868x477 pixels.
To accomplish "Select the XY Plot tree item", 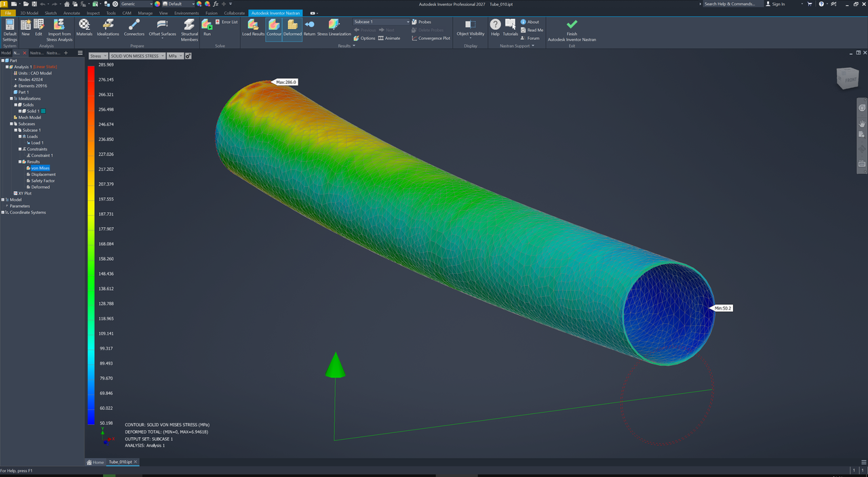I will coord(22,193).
